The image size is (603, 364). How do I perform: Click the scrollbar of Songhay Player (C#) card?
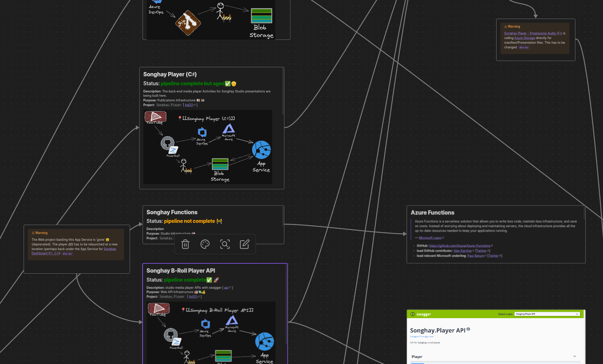coord(283,91)
